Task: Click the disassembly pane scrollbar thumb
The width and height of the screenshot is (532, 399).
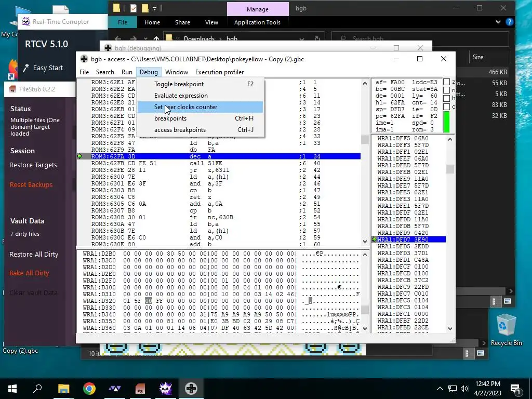Action: pos(365,139)
